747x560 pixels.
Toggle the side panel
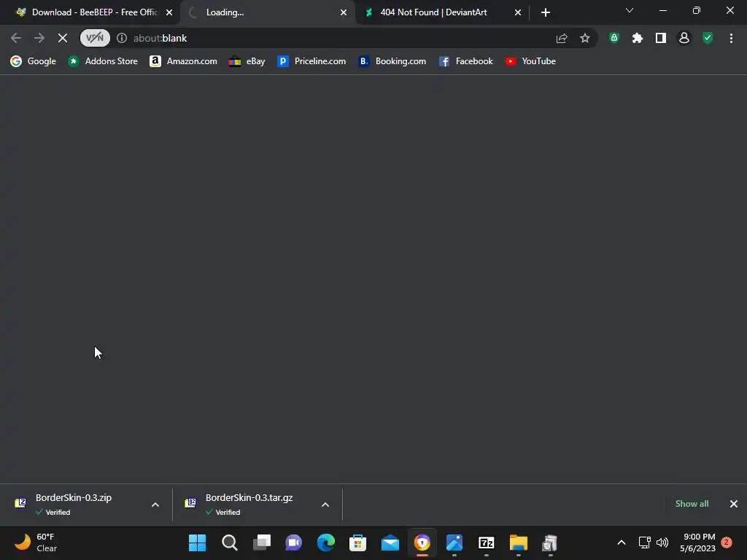661,38
